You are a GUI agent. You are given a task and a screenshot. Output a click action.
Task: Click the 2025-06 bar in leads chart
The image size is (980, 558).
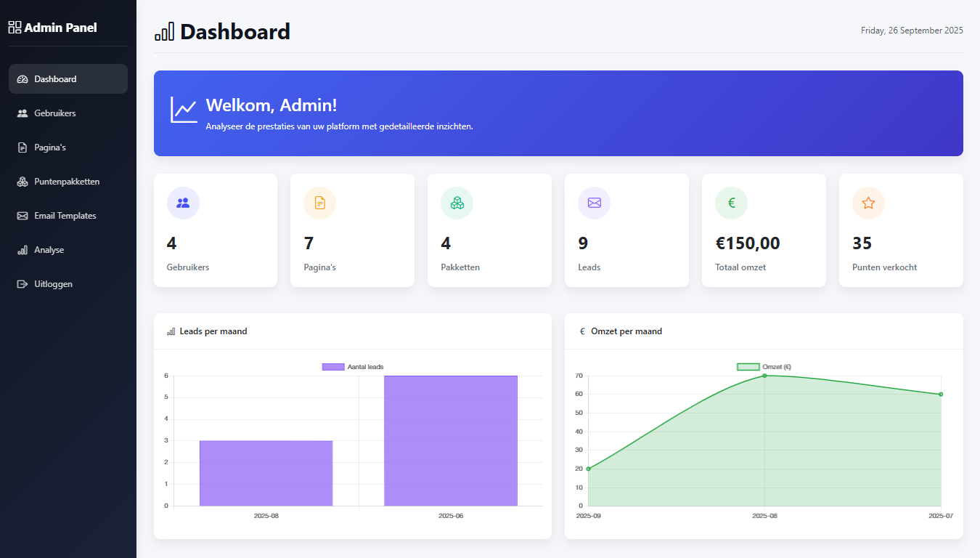(451, 440)
